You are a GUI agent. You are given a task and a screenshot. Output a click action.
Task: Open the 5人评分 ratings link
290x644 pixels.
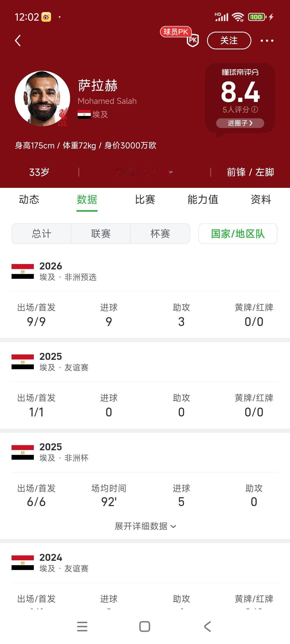(x=236, y=109)
